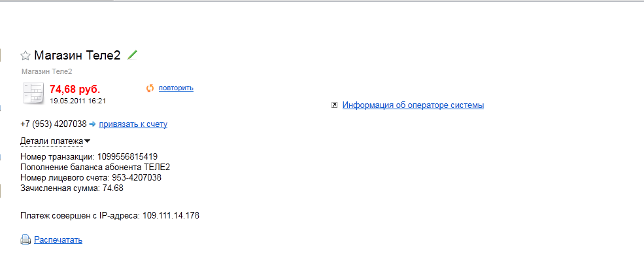The image size is (644, 261).
Task: Follow the привязать к счету link
Action: point(133,124)
